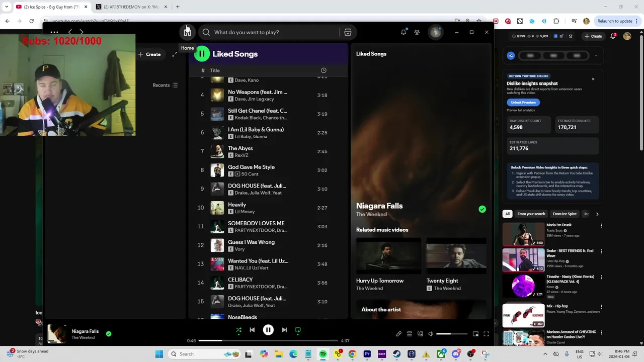The width and height of the screenshot is (644, 362).
Task: Open Spotify What's New notification bell
Action: click(404, 32)
